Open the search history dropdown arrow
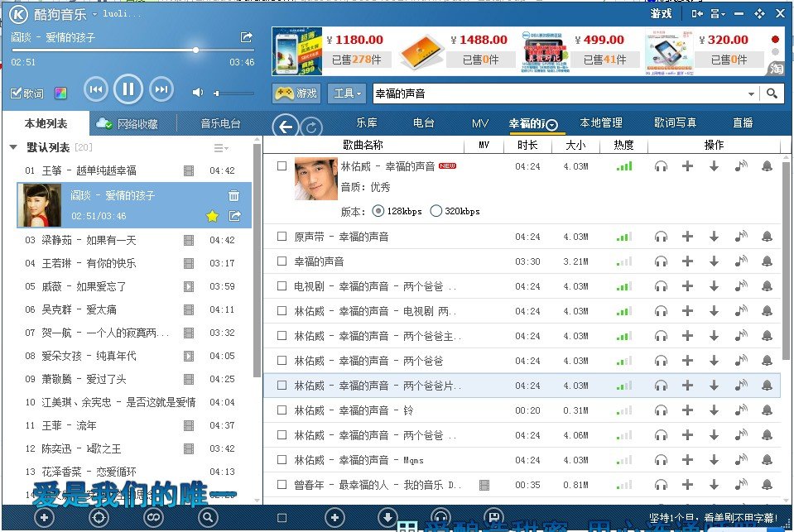This screenshot has height=532, width=794. click(752, 93)
